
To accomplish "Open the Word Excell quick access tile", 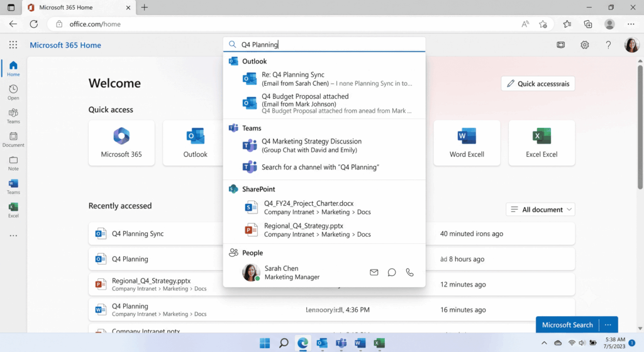I will (467, 143).
